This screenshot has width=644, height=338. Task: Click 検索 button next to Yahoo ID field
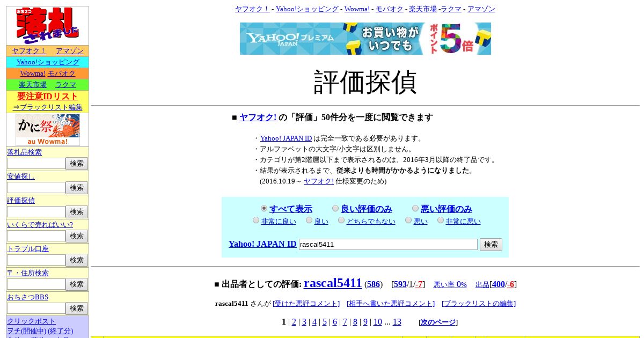pos(491,245)
